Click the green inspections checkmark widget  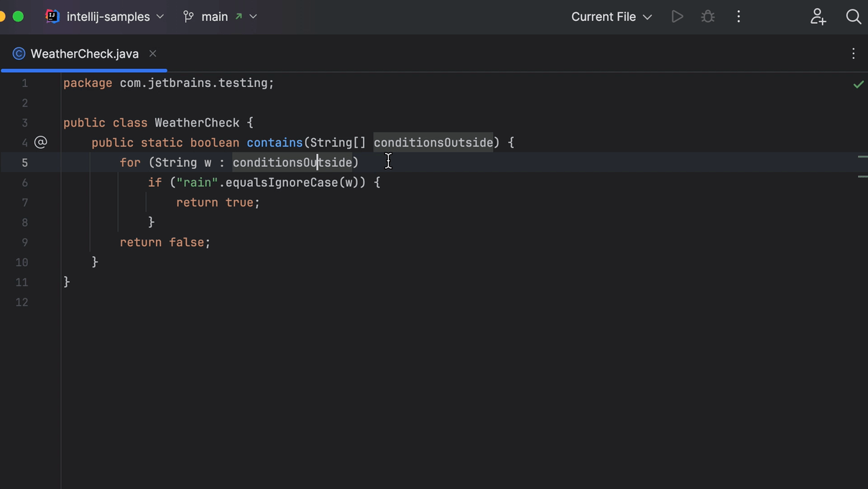858,83
